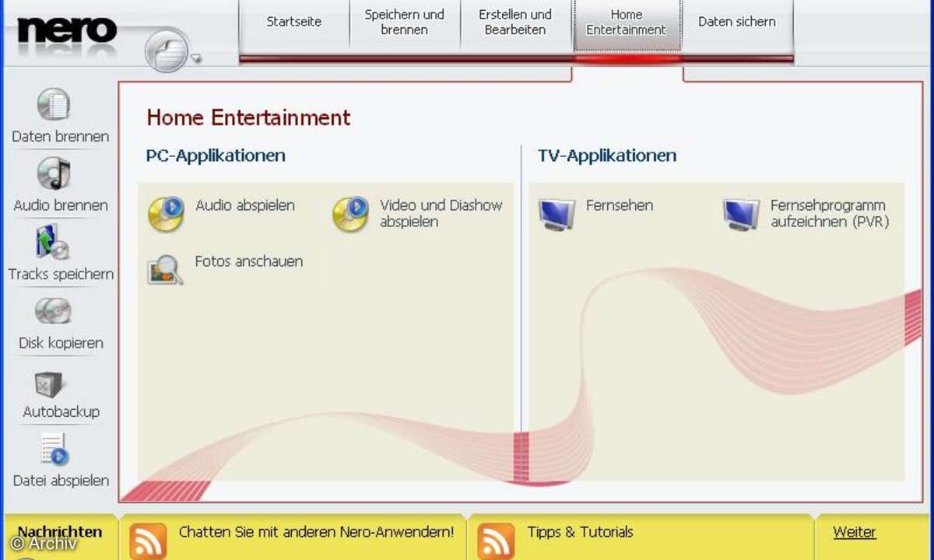Click the Home Entertainment page title
Screen dimensions: 934x560
click(248, 117)
